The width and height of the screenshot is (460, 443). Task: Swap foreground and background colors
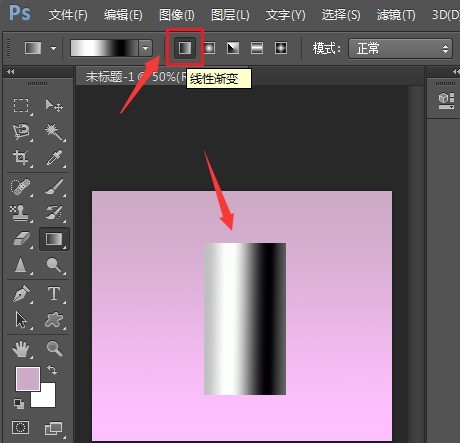coord(52,370)
